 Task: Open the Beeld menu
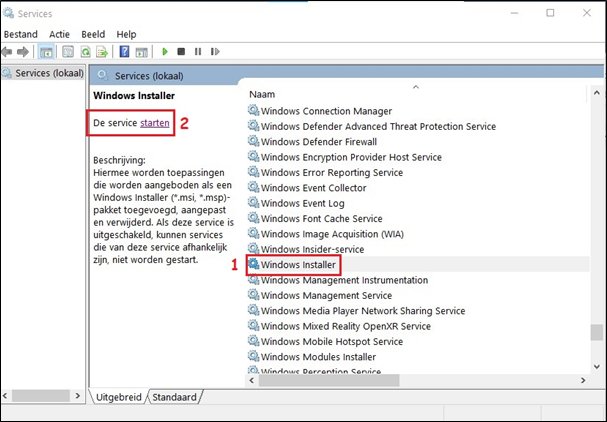click(93, 34)
